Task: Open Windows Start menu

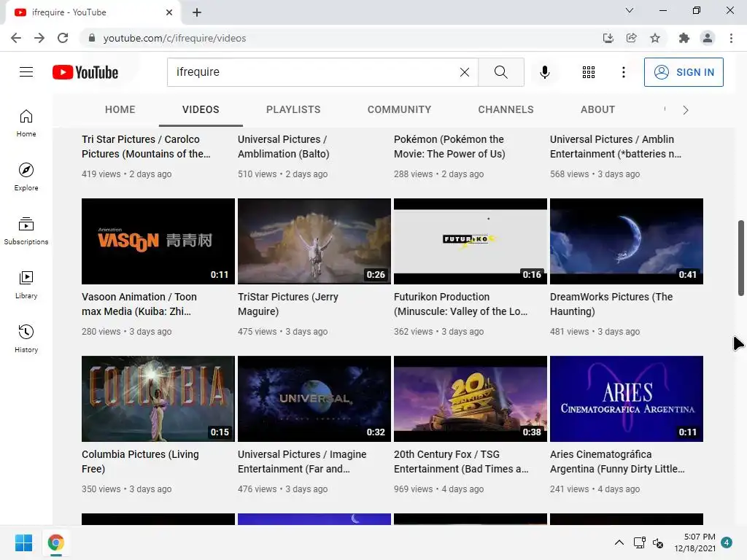Action: (x=23, y=542)
